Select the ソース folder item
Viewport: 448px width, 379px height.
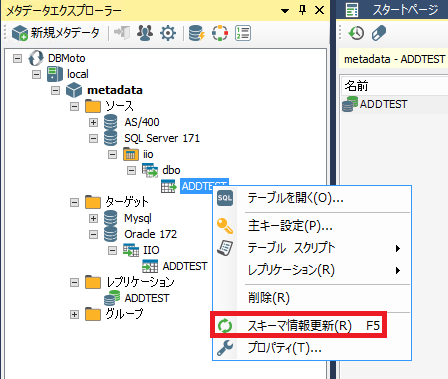pyautogui.click(x=119, y=106)
